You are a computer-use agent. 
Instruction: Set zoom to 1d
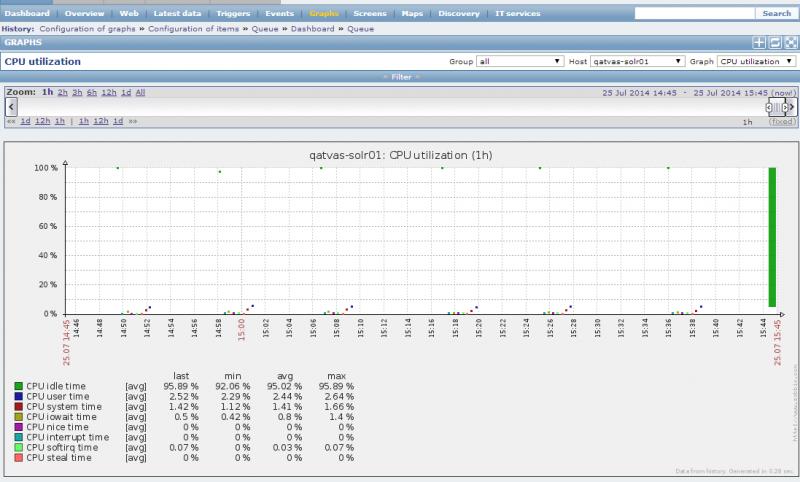point(126,92)
